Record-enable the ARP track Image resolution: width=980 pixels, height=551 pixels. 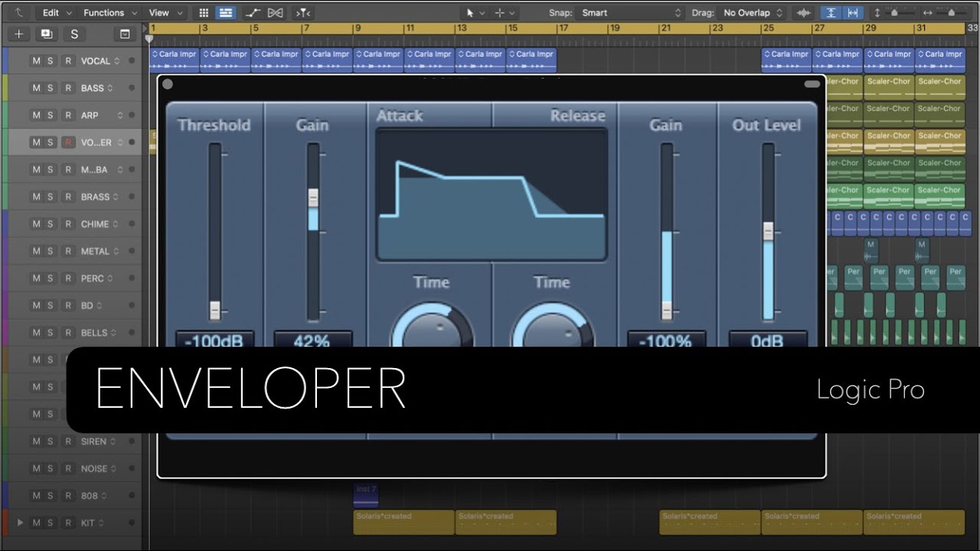coord(67,116)
